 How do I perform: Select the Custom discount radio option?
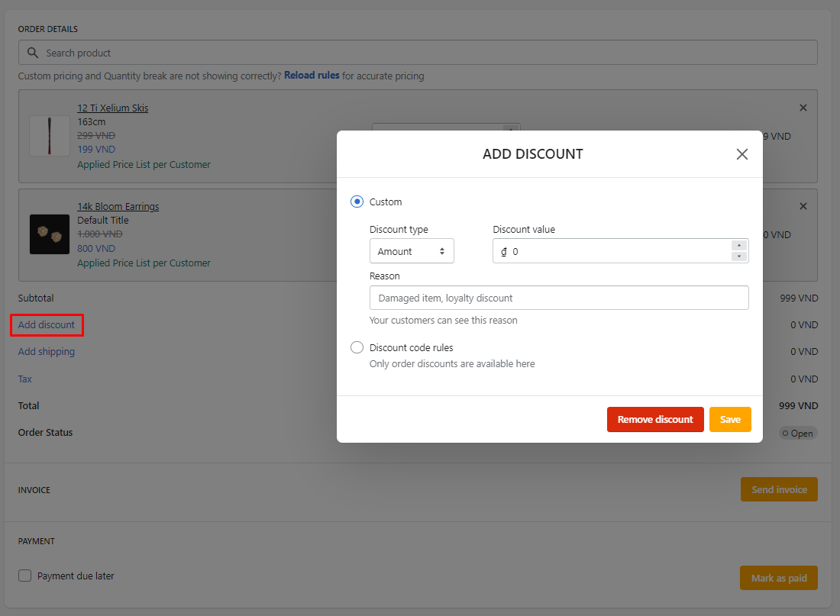tap(357, 202)
